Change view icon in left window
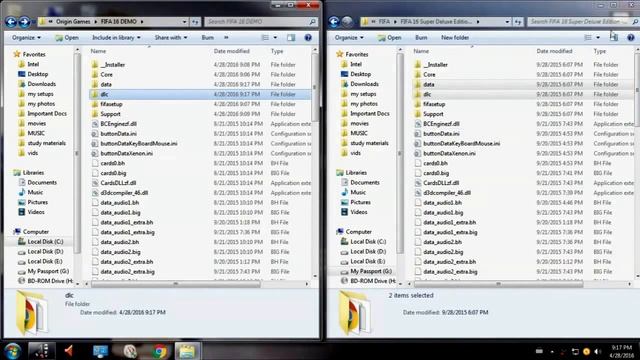This screenshot has height=360, width=640. pos(265,38)
